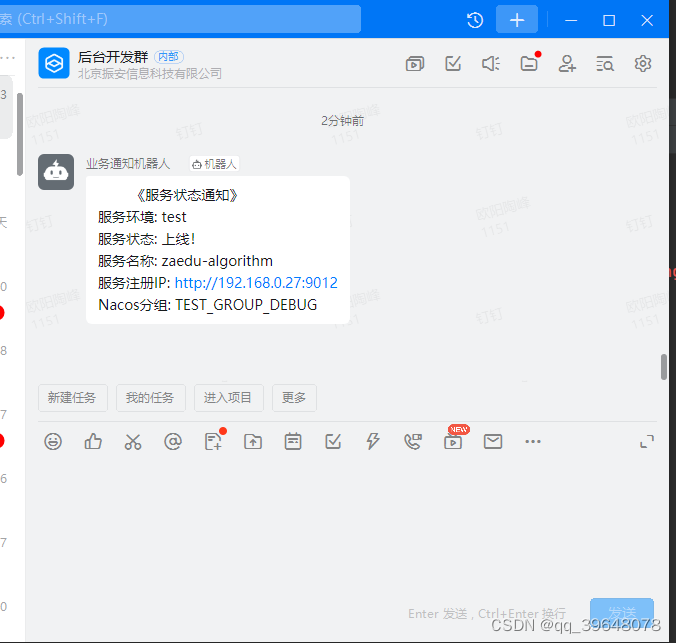676x643 pixels.
Task: Click the 新建任务 button
Action: pyautogui.click(x=72, y=398)
